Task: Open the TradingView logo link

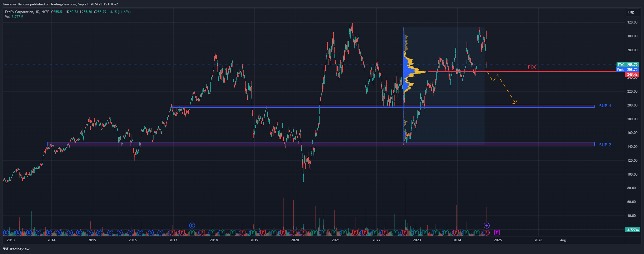Action: (16, 249)
